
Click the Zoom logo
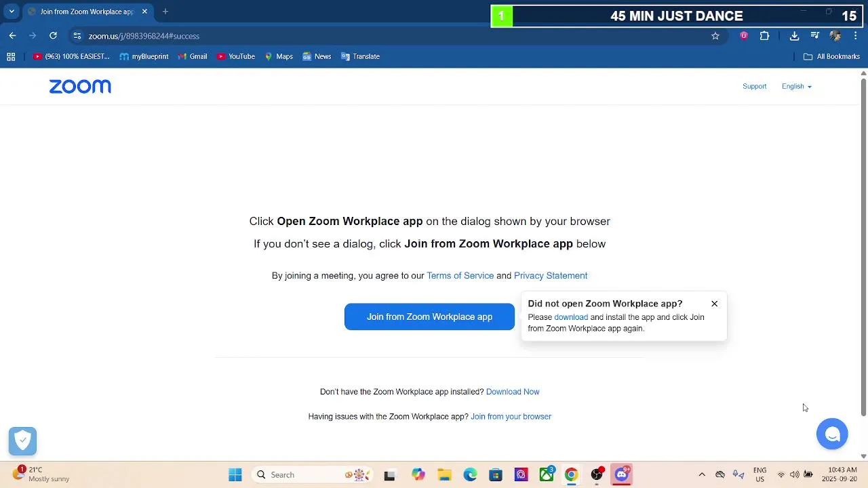coord(80,86)
